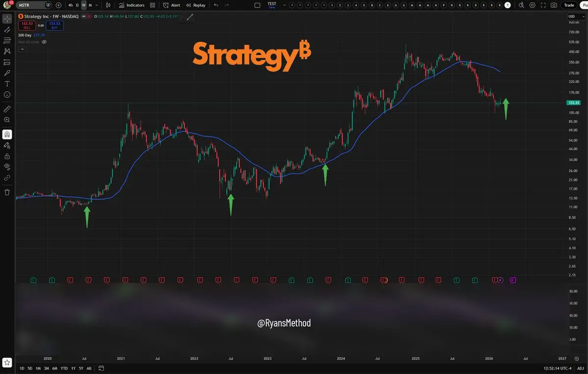Switch to the D daily timeframe
The width and height of the screenshot is (588, 374).
[77, 5]
